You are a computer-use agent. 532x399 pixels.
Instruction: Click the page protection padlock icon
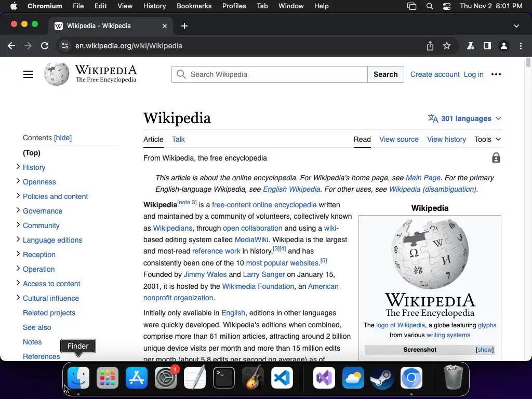496,158
